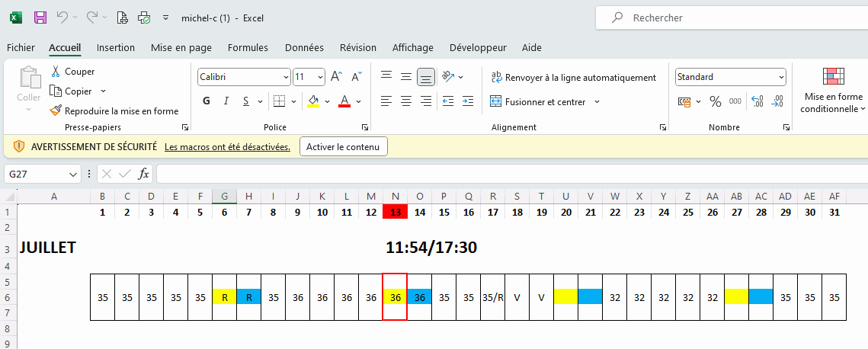Open the Copier dropdown arrow
The image size is (868, 349).
pos(103,91)
